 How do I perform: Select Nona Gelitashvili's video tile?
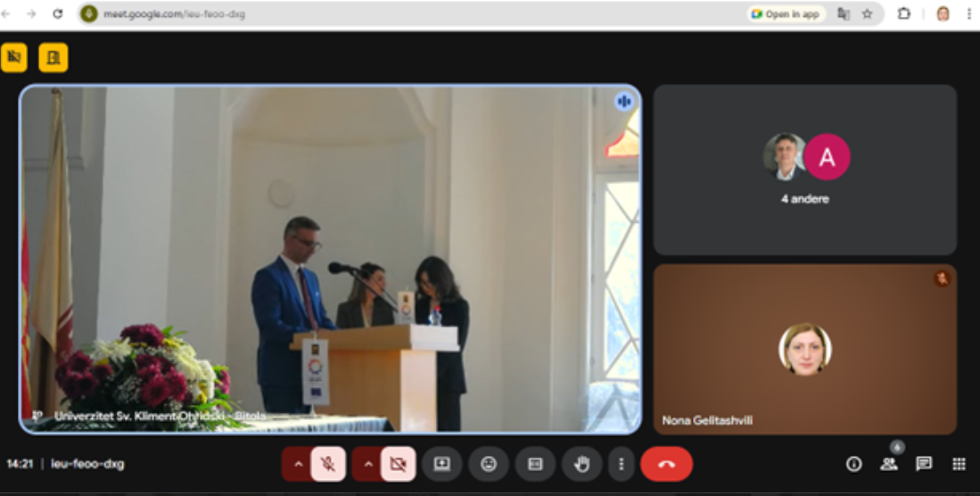click(804, 349)
